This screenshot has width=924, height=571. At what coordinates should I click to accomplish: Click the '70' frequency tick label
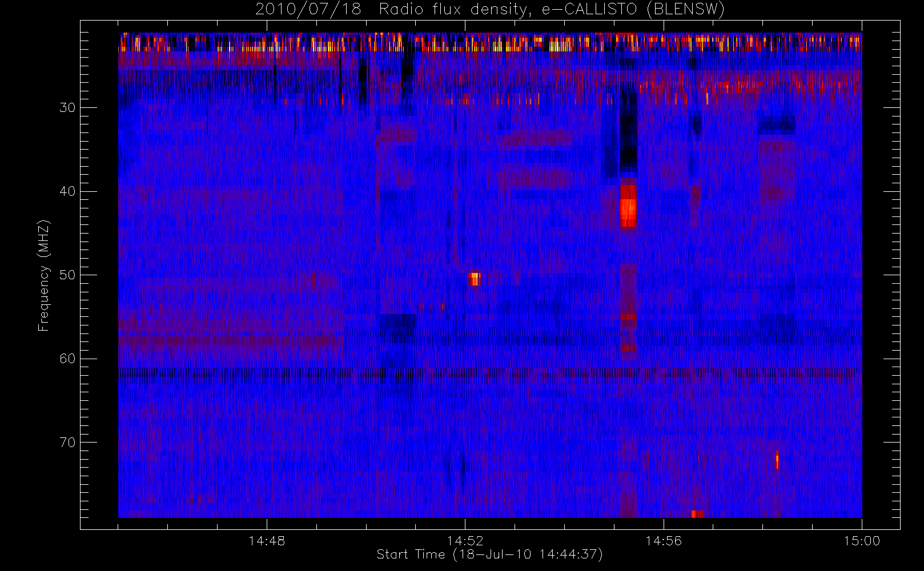pyautogui.click(x=67, y=443)
